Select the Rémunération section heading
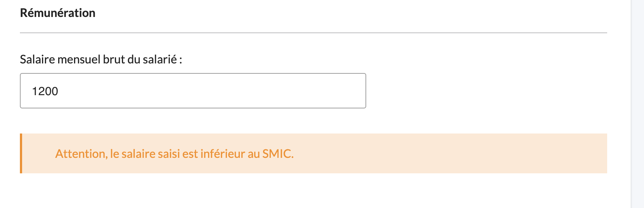The width and height of the screenshot is (644, 208). click(57, 13)
